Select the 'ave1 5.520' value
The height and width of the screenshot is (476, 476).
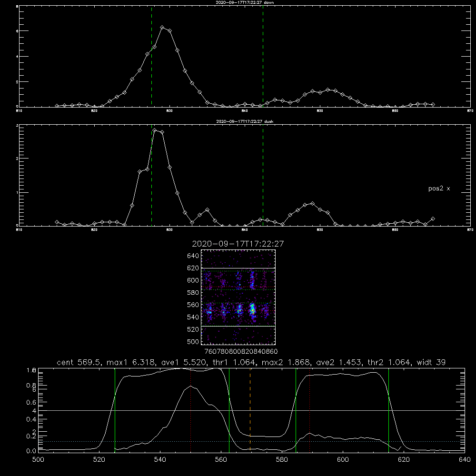pos(184,362)
